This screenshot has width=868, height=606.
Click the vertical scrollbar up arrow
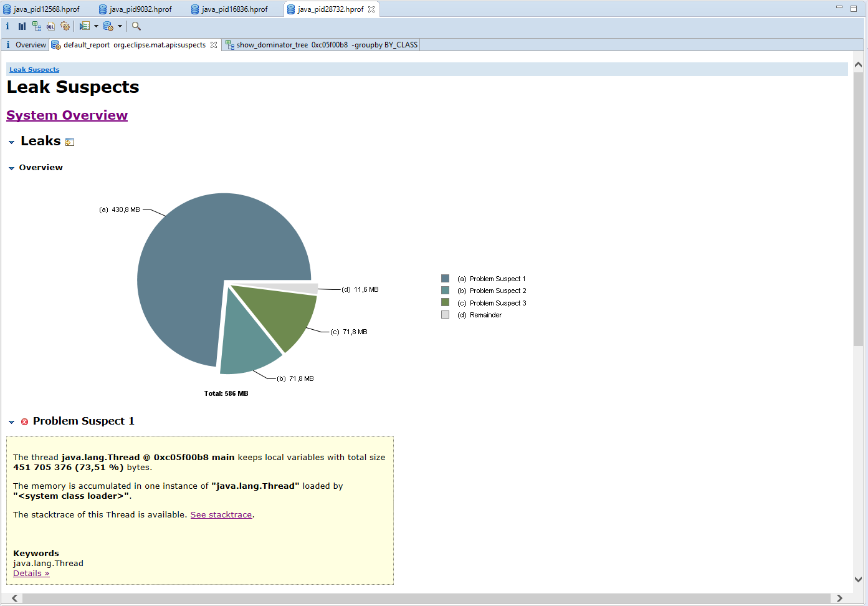[x=858, y=65]
